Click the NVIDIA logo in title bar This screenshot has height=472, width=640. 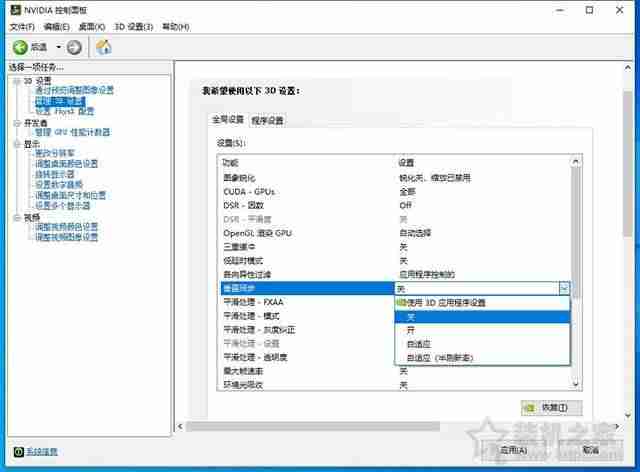click(15, 9)
